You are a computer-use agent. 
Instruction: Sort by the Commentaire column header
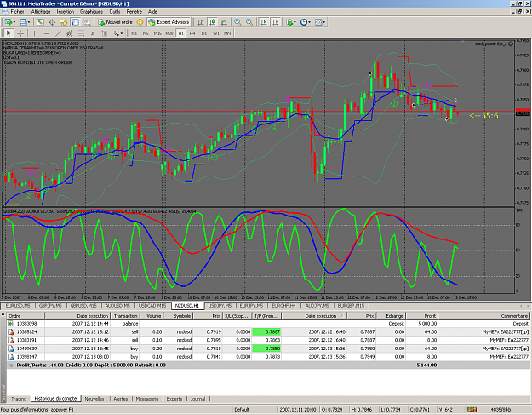[x=484, y=316]
